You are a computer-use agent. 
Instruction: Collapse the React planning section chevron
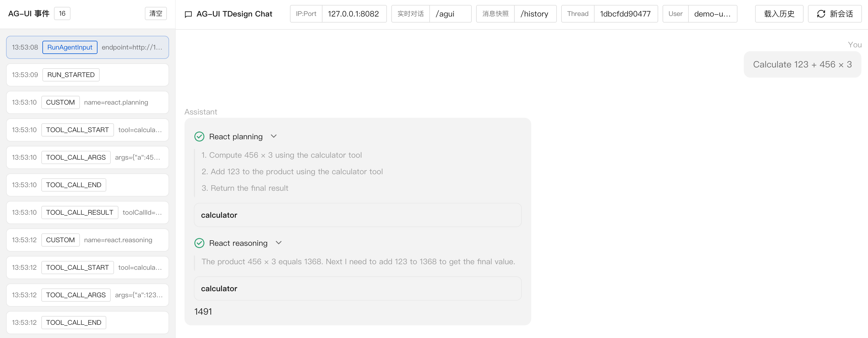tap(274, 136)
